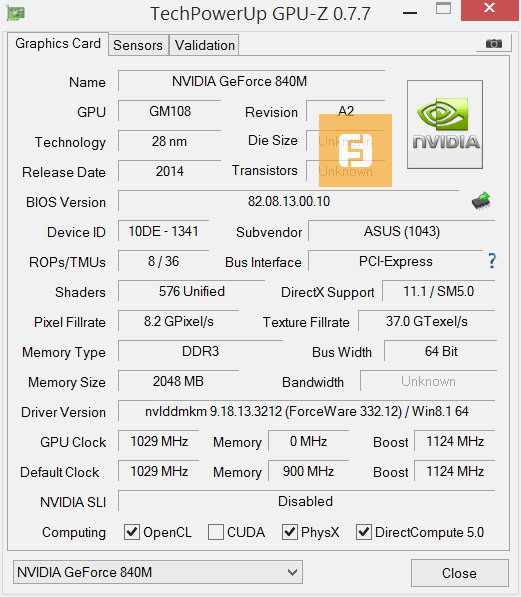This screenshot has width=521, height=597.
Task: Open the GeForce 840M GPU selector dropdown
Action: (x=158, y=572)
